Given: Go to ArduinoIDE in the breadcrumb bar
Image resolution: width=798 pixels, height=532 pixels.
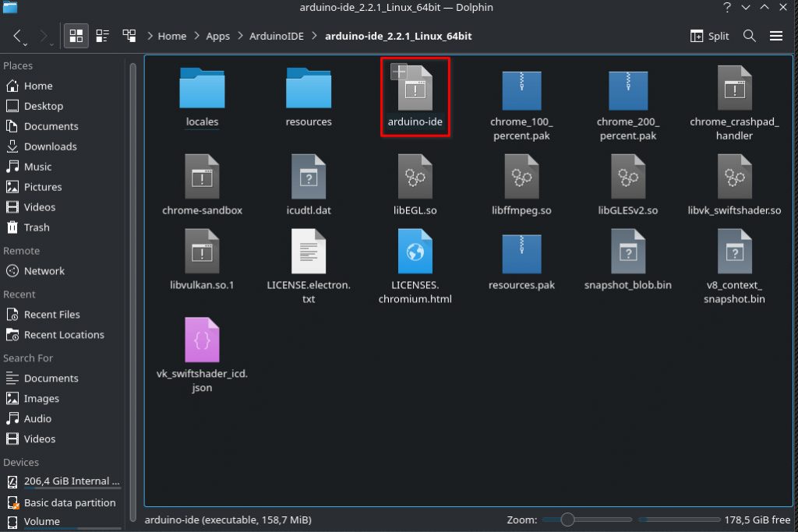Looking at the screenshot, I should tap(277, 36).
